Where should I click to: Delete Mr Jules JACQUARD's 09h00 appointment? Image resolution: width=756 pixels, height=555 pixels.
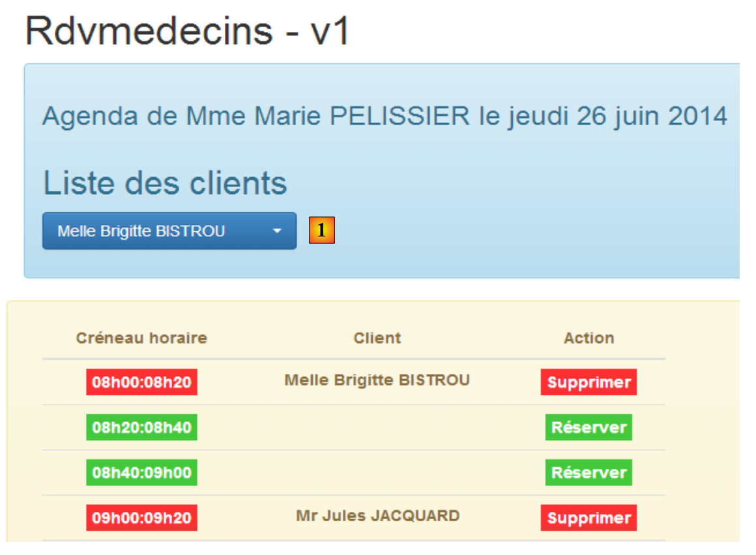click(589, 518)
